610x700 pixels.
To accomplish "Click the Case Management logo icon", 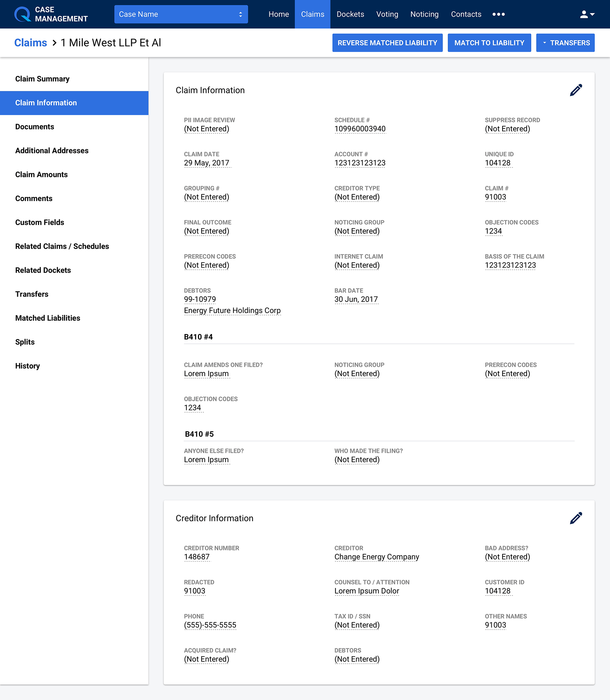I will (x=22, y=14).
